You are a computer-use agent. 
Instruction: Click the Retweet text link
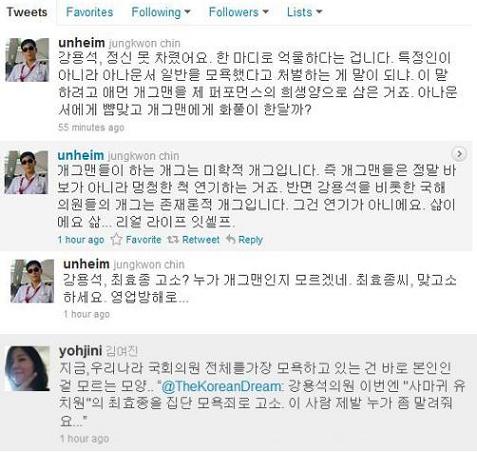click(201, 240)
